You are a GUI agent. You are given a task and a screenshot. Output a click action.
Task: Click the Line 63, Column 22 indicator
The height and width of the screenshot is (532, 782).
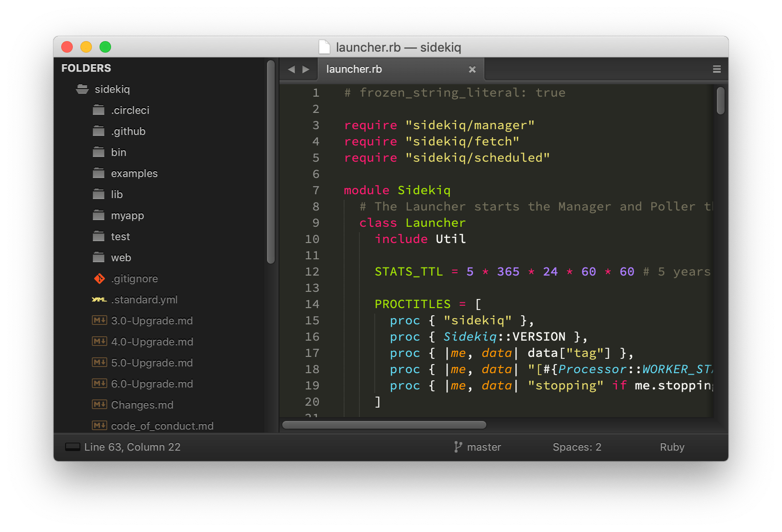[132, 447]
